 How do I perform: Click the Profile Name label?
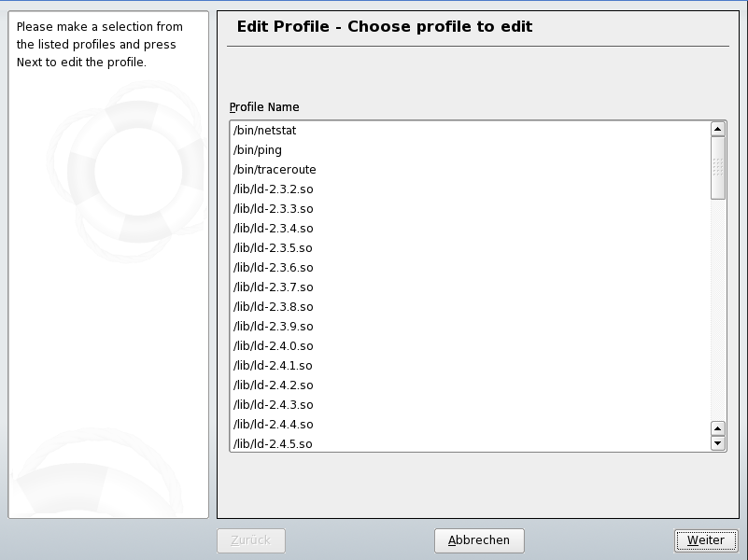tap(264, 106)
